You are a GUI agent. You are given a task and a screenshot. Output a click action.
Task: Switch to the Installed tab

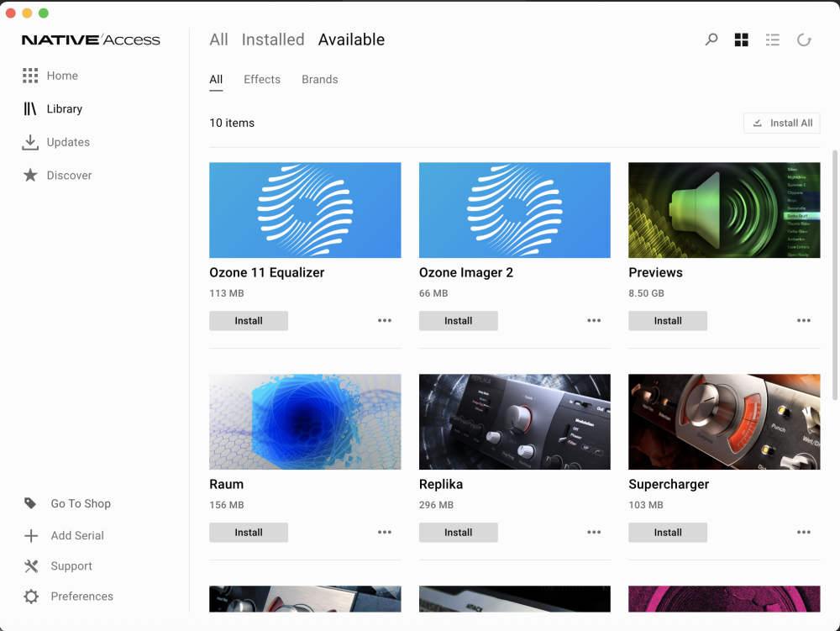point(273,39)
